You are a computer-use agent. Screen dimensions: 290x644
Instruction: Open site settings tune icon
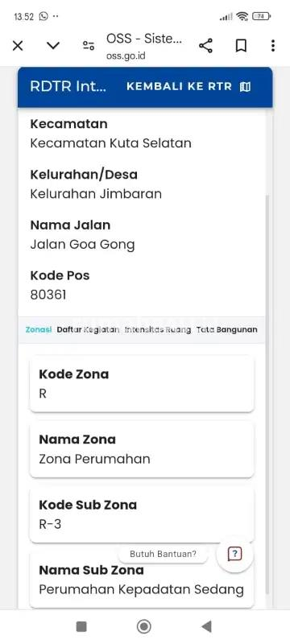point(89,46)
